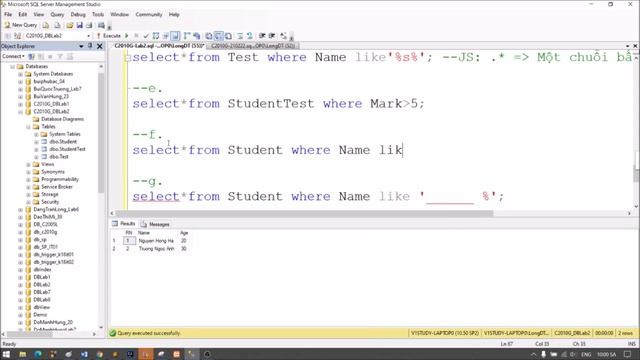Select the Database Diagrams folder
The height and width of the screenshot is (360, 640).
click(x=62, y=119)
